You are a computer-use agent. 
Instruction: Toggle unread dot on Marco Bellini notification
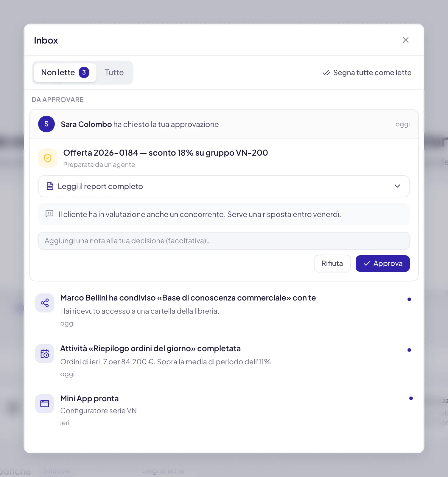coord(409,299)
